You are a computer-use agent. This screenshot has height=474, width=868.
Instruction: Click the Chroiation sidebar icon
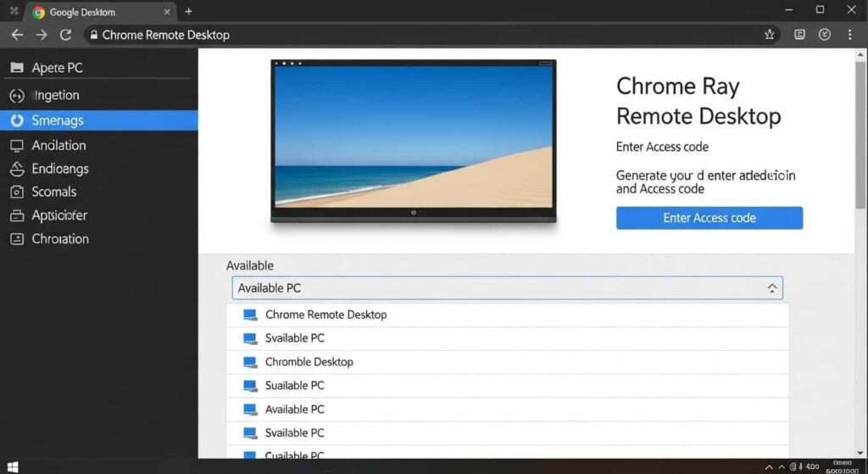[x=17, y=239]
